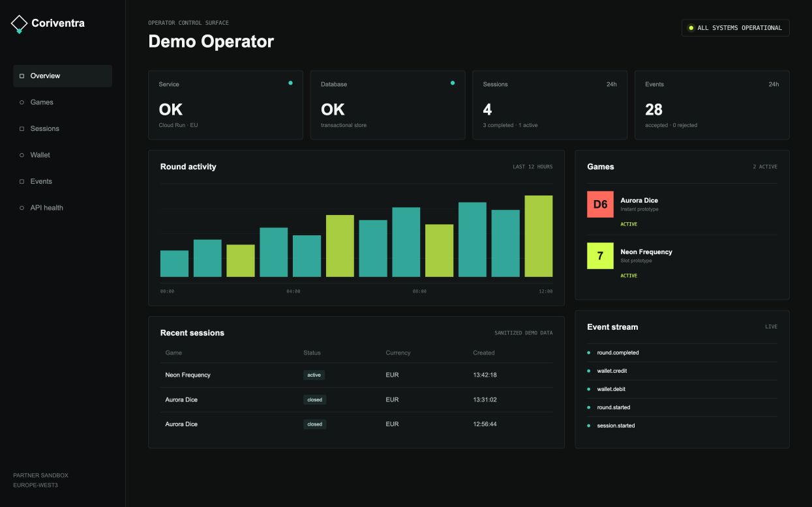
Task: Select the Sessions 24h count card
Action: pos(550,105)
